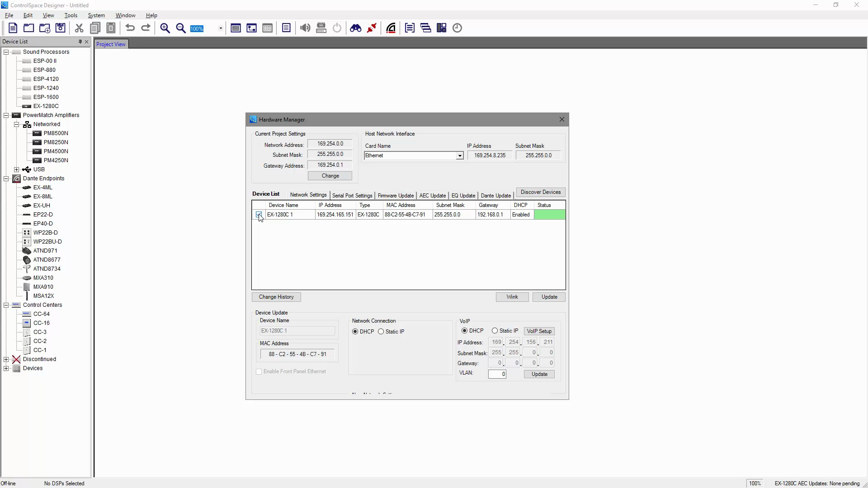Toggle the EX-1280C 1 device checkbox

pyautogui.click(x=259, y=215)
